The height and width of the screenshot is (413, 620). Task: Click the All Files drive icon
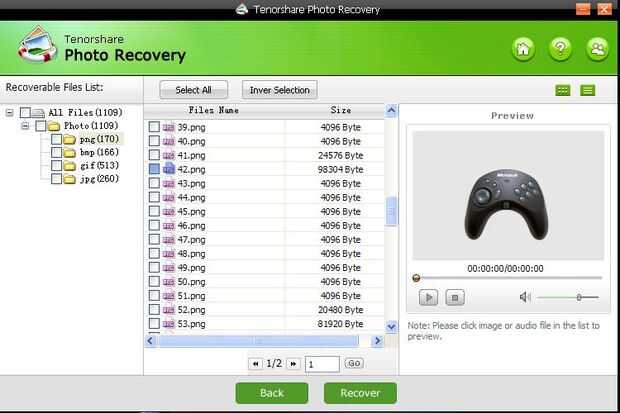(x=38, y=113)
